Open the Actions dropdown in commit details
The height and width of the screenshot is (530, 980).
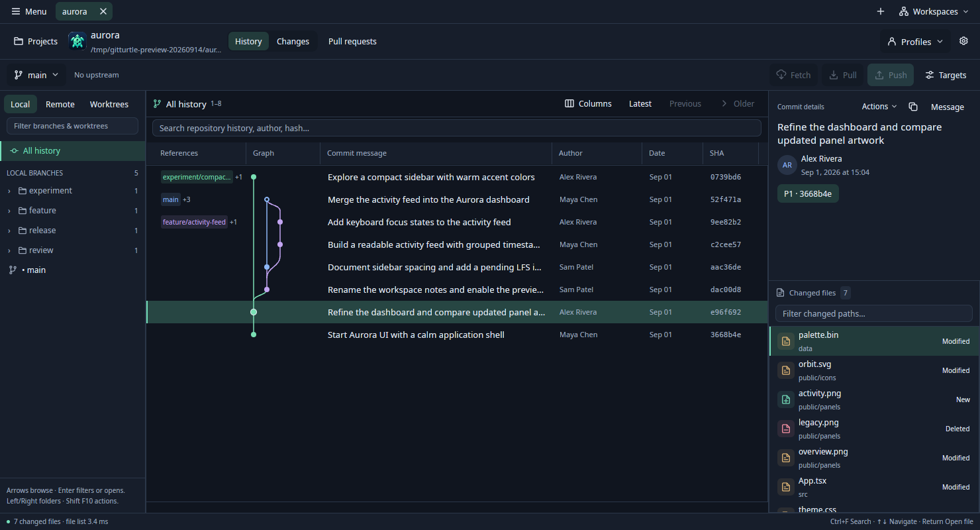[879, 107]
